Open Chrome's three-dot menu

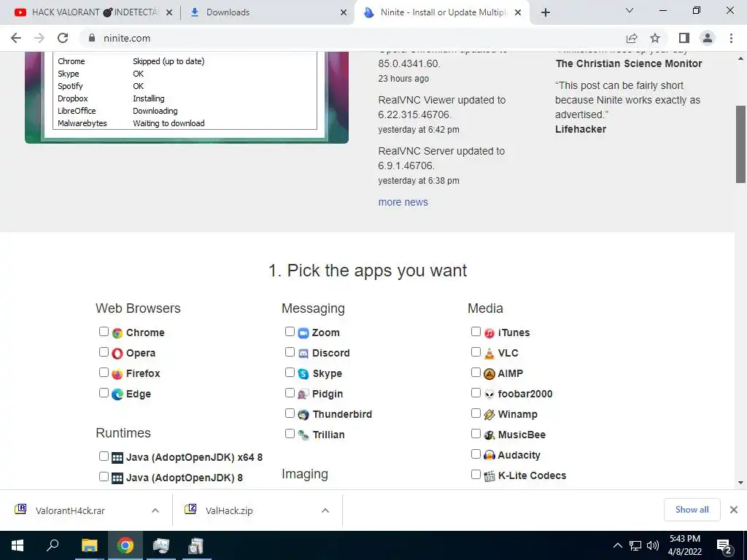[731, 38]
